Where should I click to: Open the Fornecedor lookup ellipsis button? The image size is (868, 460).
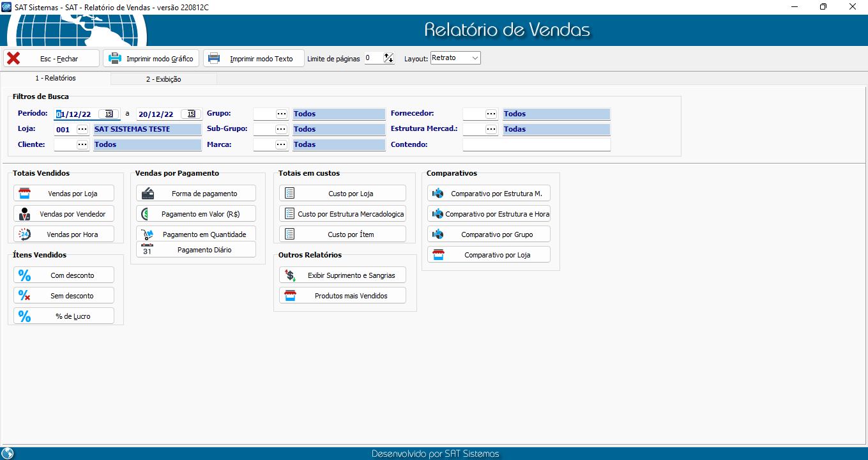(491, 114)
